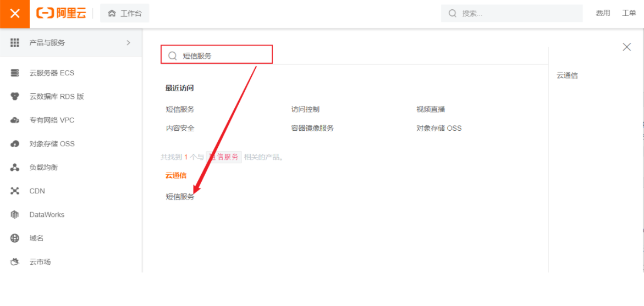This screenshot has height=306, width=644.
Task: Click the 产品与服务 grid icon
Action: click(x=15, y=42)
